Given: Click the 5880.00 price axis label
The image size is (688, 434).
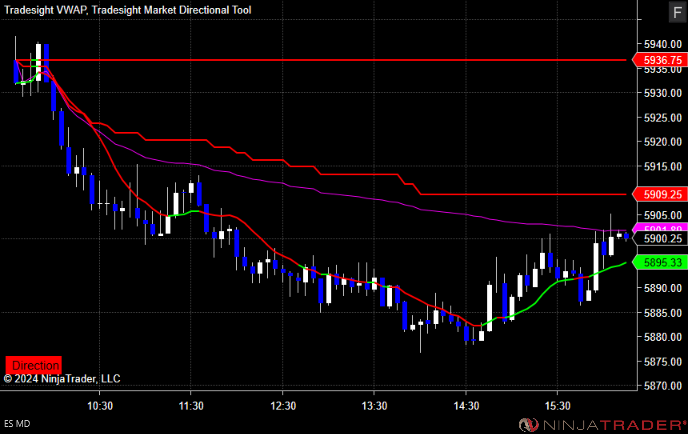Looking at the screenshot, I should pos(663,337).
